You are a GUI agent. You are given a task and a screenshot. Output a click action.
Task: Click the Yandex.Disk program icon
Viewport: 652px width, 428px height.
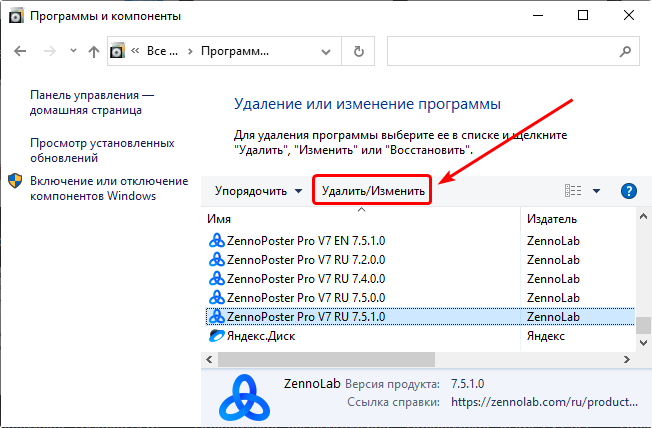click(x=216, y=336)
